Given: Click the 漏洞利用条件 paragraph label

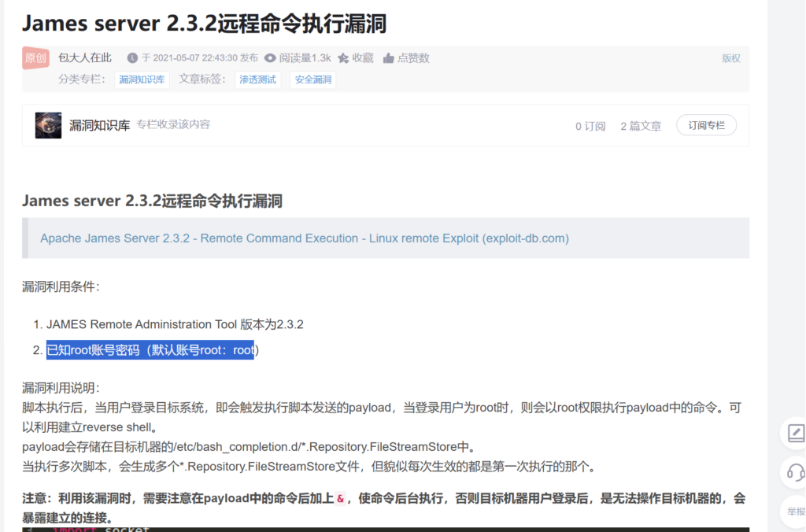Looking at the screenshot, I should pyautogui.click(x=61, y=286).
